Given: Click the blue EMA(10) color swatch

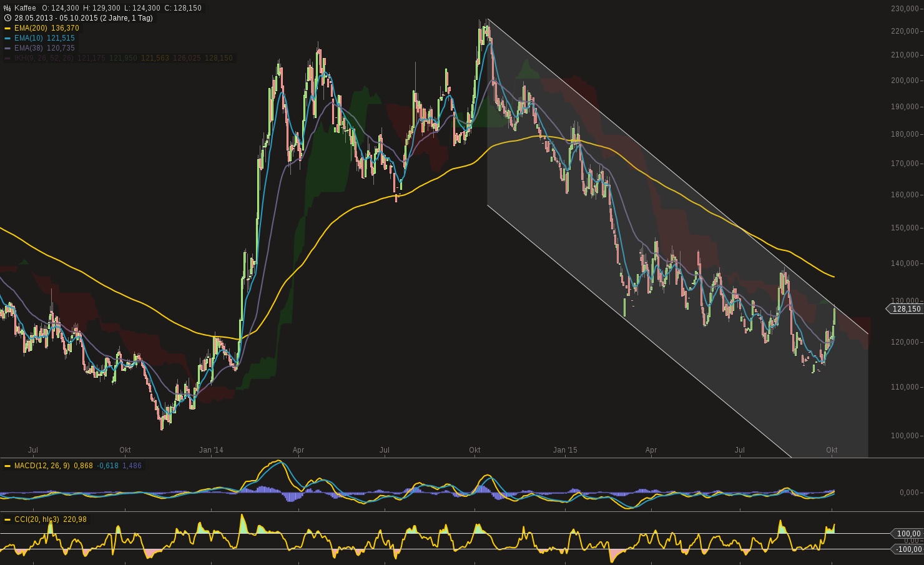Looking at the screenshot, I should tap(7, 38).
